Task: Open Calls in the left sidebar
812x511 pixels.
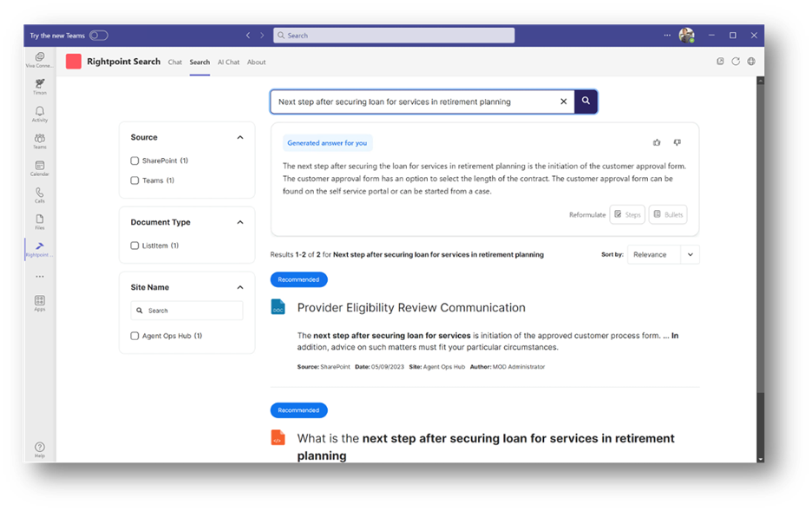Action: pos(40,195)
